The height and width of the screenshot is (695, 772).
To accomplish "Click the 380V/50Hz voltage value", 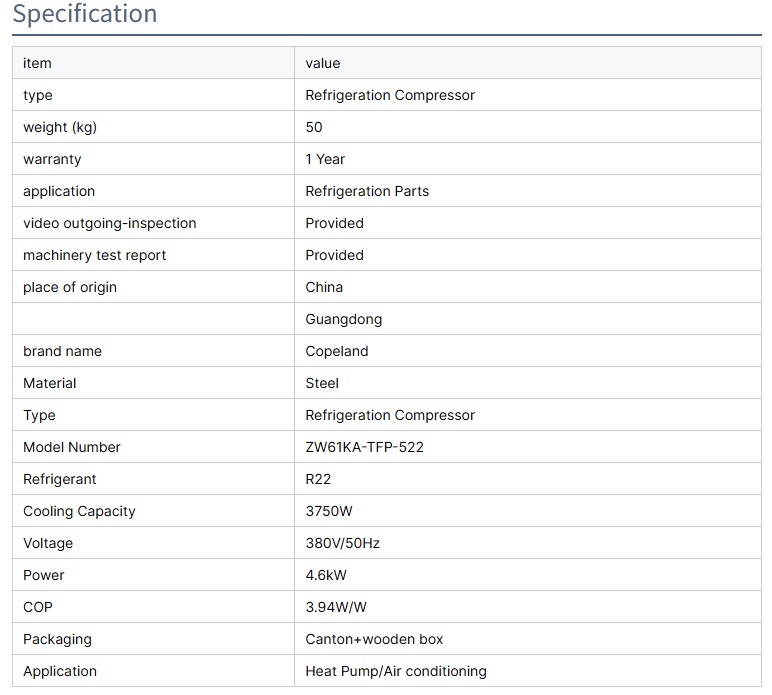I will pos(342,543).
